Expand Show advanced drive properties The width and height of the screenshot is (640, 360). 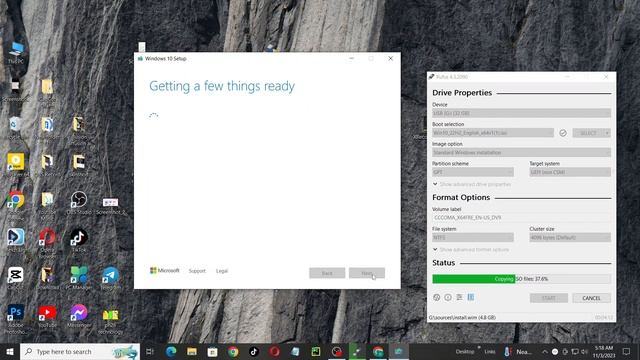(x=472, y=184)
